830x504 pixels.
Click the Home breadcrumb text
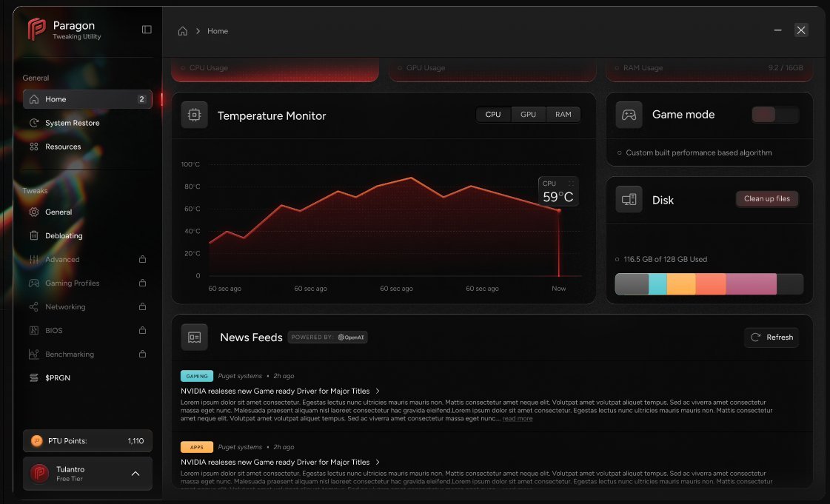[218, 31]
